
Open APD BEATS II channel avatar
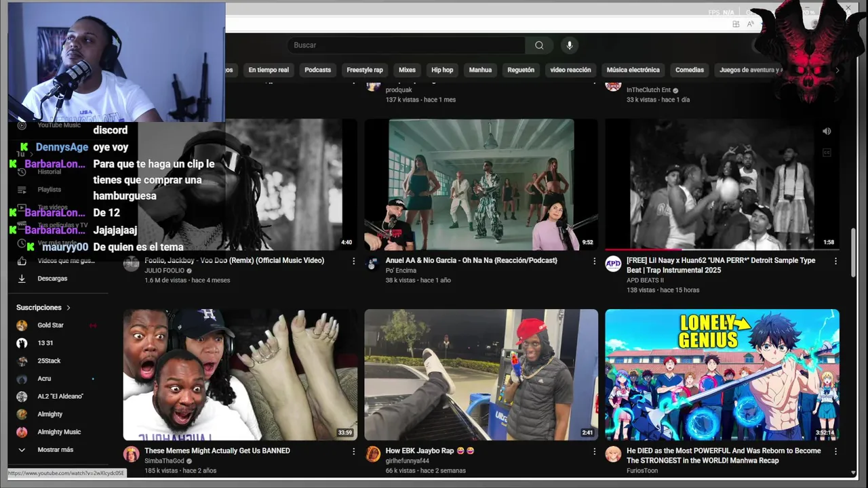613,264
